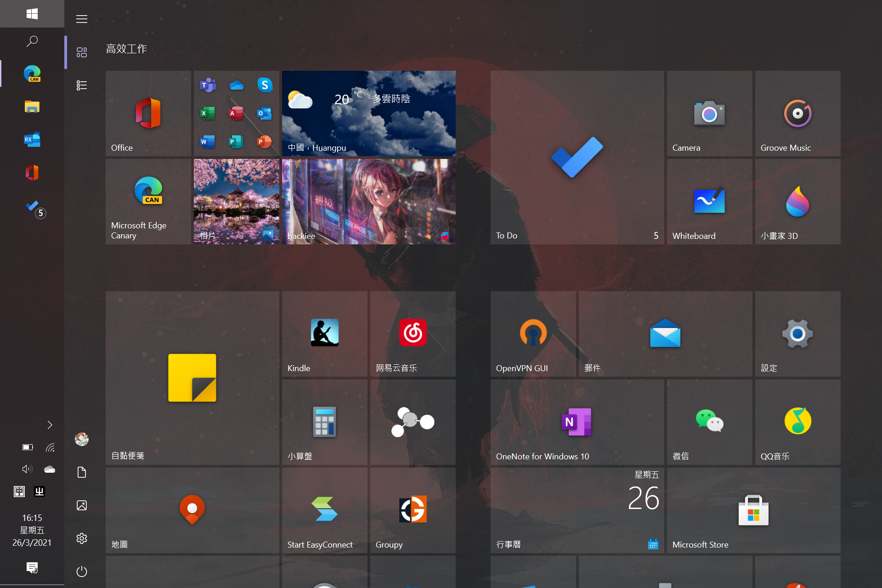The width and height of the screenshot is (882, 588).
Task: Launch the Whiteboard tile
Action: (x=709, y=201)
